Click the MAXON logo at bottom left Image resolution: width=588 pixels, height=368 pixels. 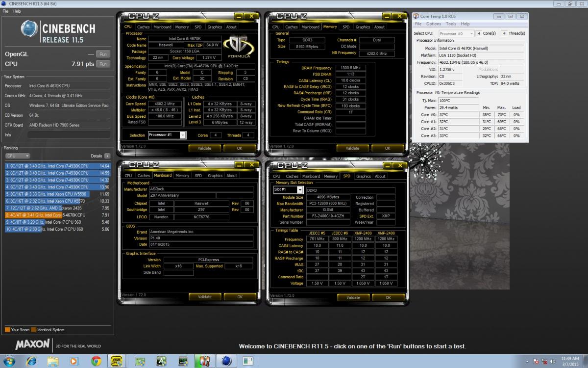32,344
